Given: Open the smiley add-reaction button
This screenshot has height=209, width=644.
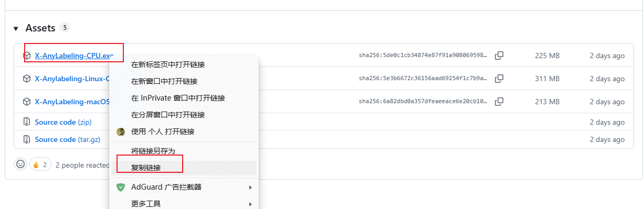Looking at the screenshot, I should (20, 164).
